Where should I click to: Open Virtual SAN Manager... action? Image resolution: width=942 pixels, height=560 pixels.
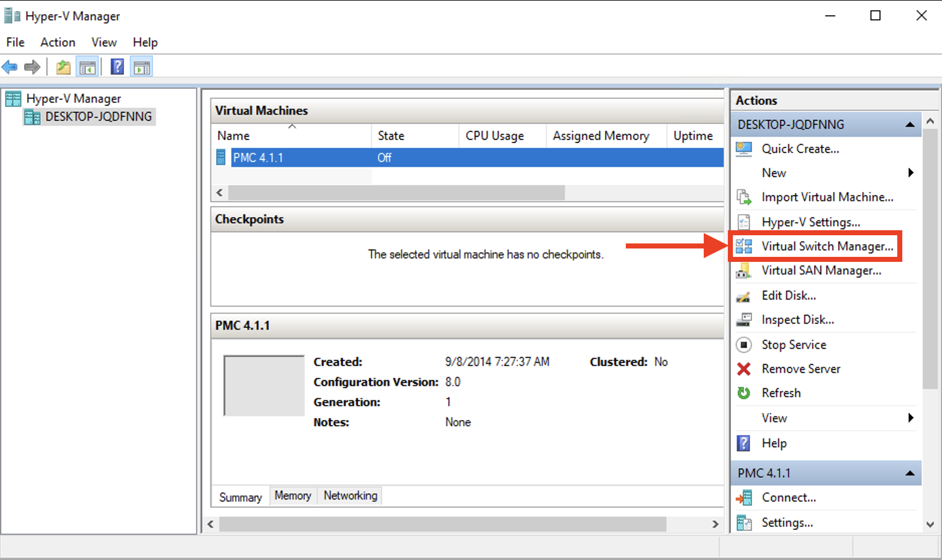pyautogui.click(x=821, y=270)
